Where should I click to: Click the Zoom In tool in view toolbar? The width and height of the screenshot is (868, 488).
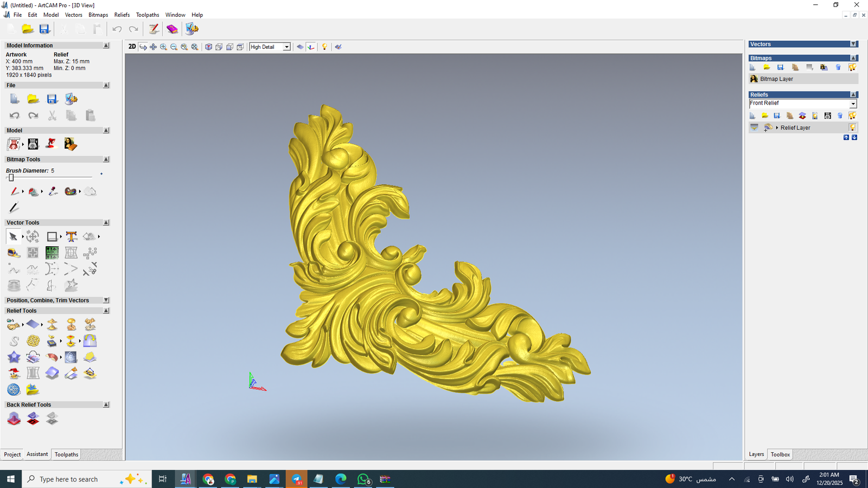(163, 47)
